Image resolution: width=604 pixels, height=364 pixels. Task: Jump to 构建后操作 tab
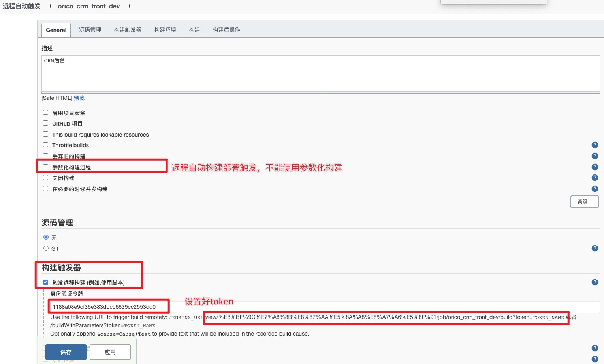click(x=226, y=30)
